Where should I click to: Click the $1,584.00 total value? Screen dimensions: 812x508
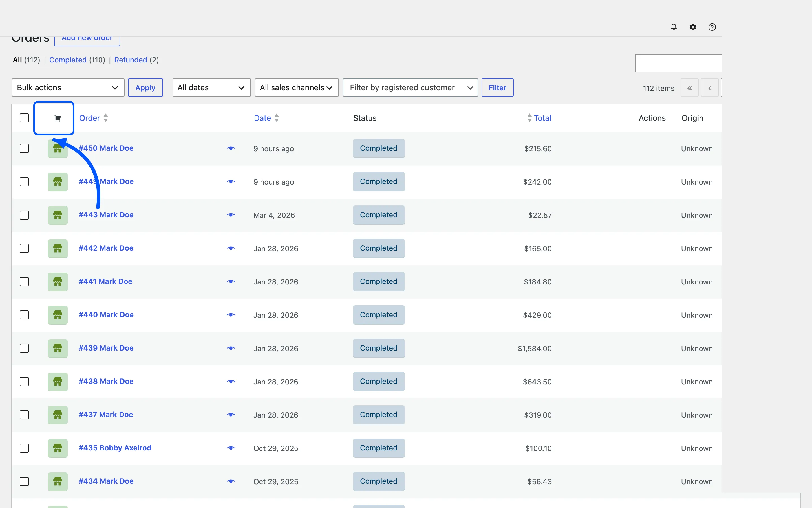tap(535, 349)
